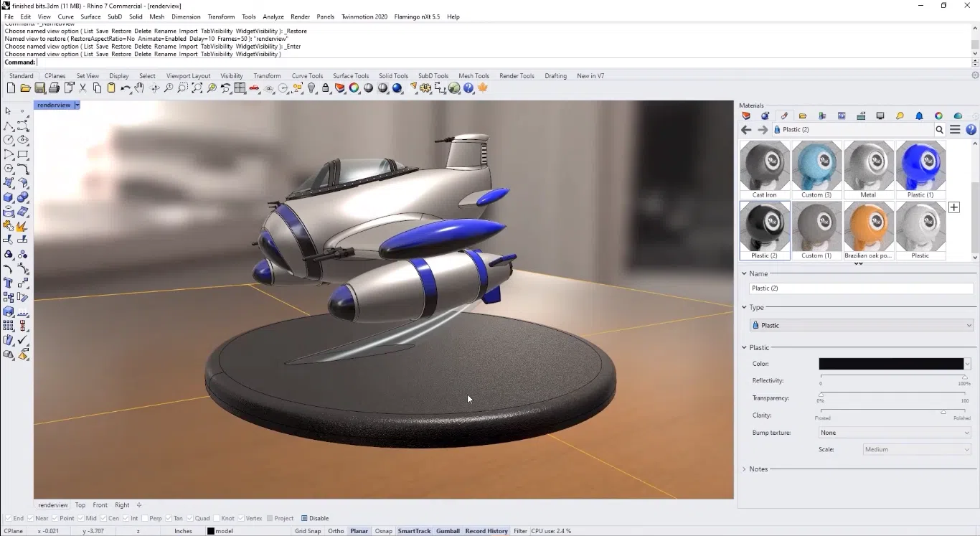
Task: Click the Gumball status bar button
Action: pyautogui.click(x=448, y=531)
